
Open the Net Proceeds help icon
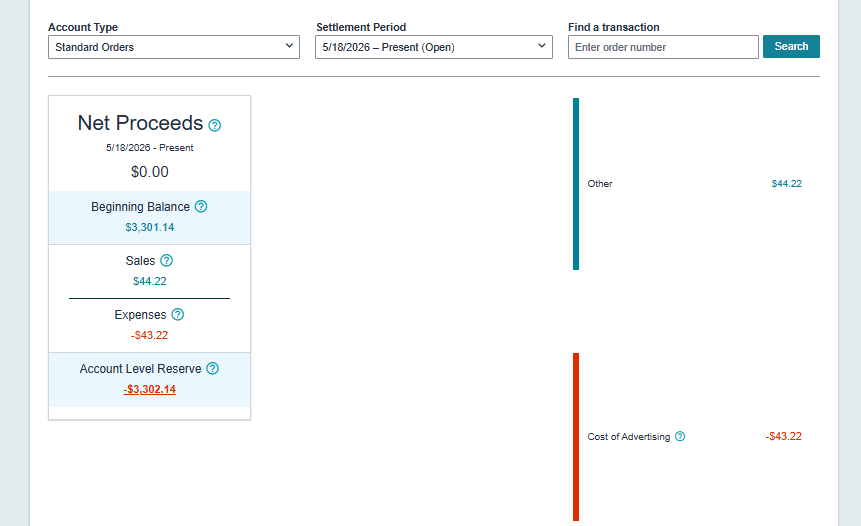215,125
